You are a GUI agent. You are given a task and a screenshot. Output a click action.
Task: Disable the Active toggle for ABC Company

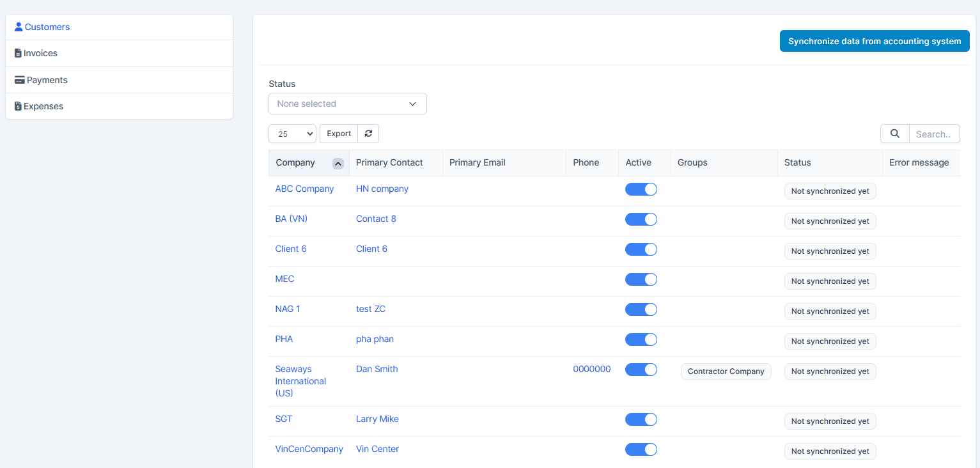point(641,189)
